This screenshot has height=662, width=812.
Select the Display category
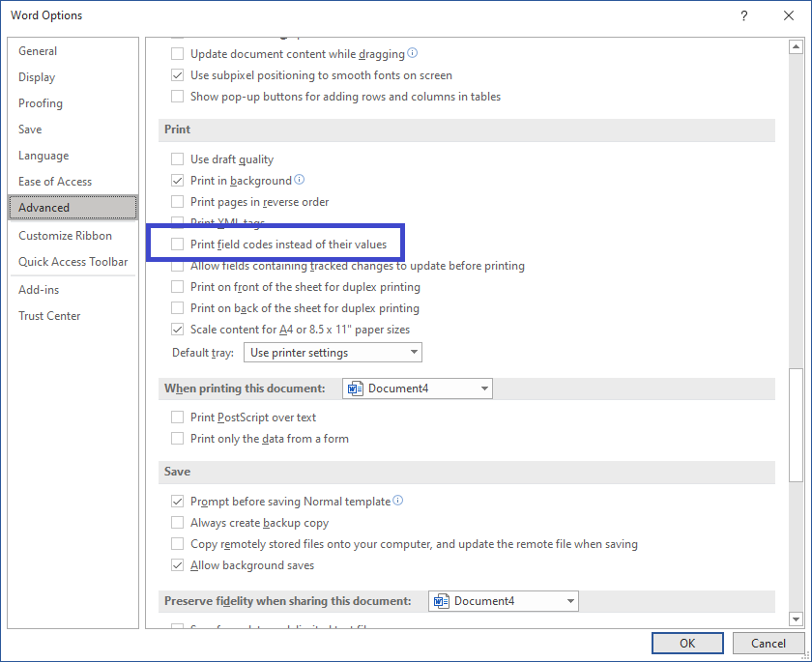73,77
